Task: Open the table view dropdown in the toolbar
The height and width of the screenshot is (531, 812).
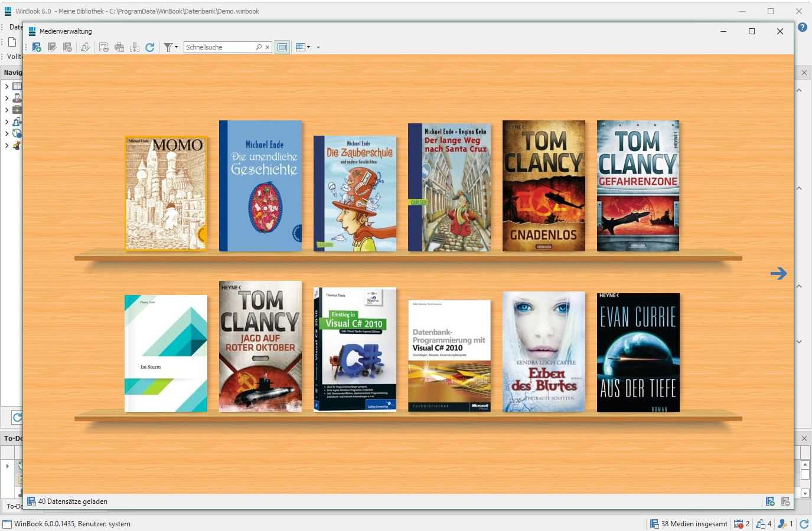Action: 308,47
